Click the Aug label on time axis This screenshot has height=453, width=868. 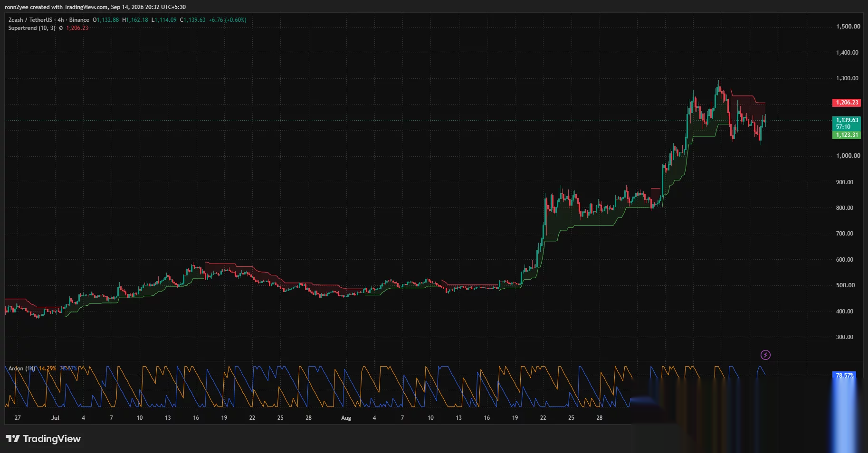[346, 418]
